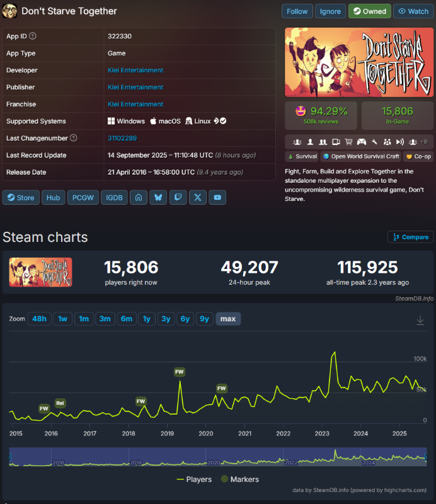Open the Twitch channel icon

[x=178, y=197]
